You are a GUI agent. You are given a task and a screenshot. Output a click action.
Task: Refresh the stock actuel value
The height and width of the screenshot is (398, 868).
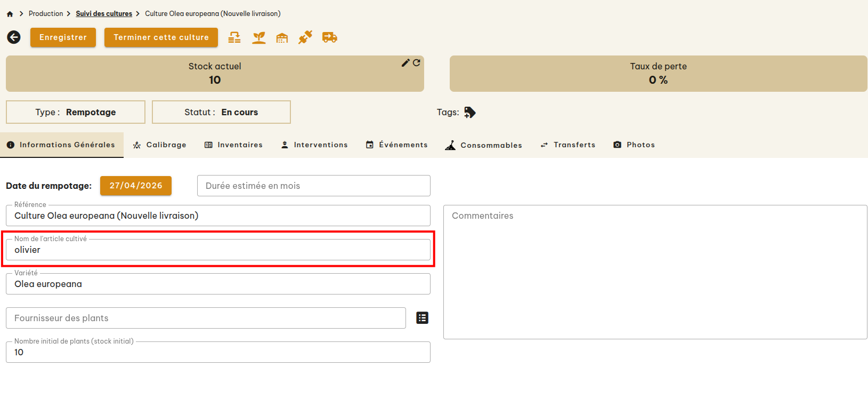[417, 63]
